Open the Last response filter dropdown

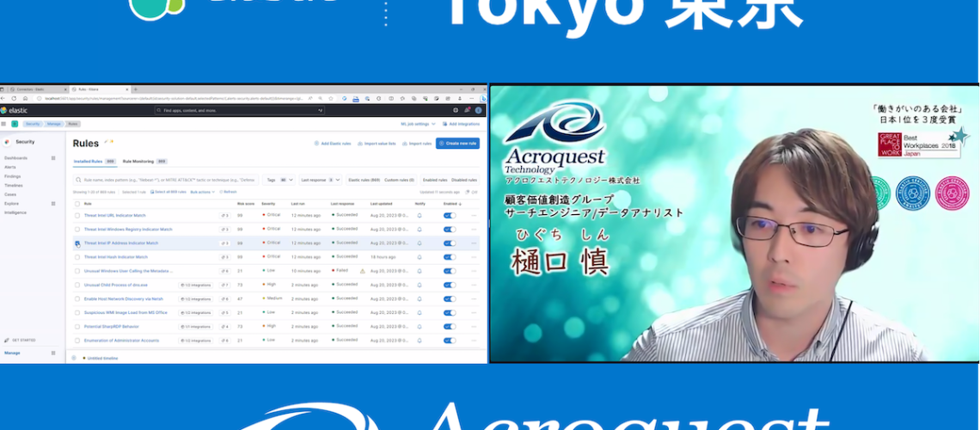pos(320,180)
